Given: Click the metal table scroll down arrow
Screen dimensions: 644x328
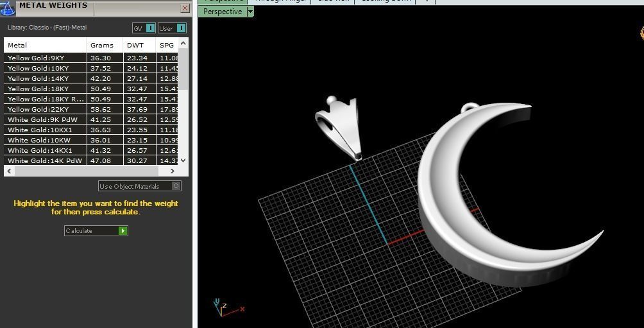Looking at the screenshot, I should [x=183, y=160].
